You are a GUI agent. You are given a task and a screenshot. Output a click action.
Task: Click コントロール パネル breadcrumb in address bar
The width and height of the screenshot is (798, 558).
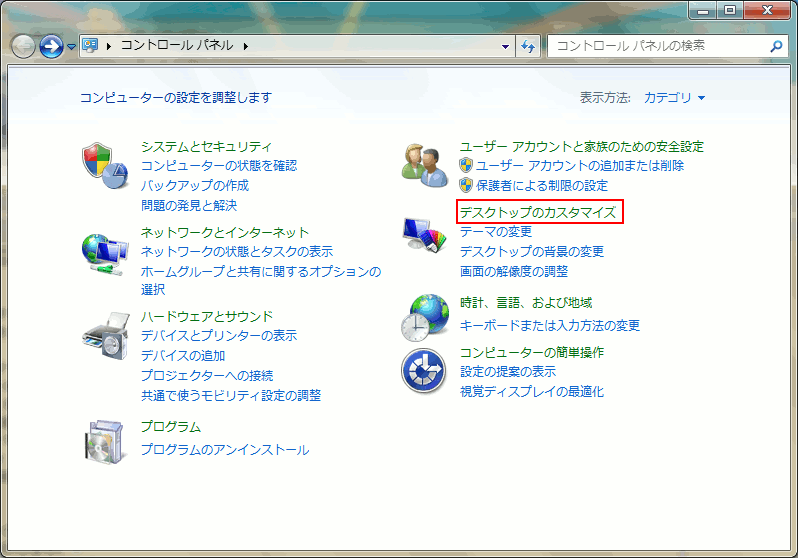point(176,46)
